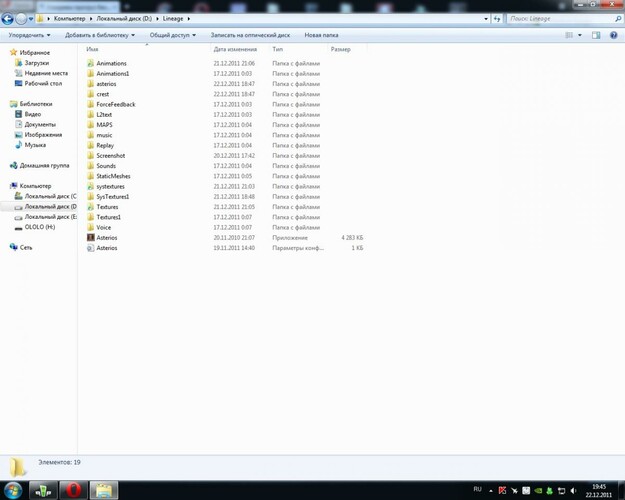This screenshot has height=500, width=625.
Task: Expand address bar history dropdown
Action: coord(486,19)
